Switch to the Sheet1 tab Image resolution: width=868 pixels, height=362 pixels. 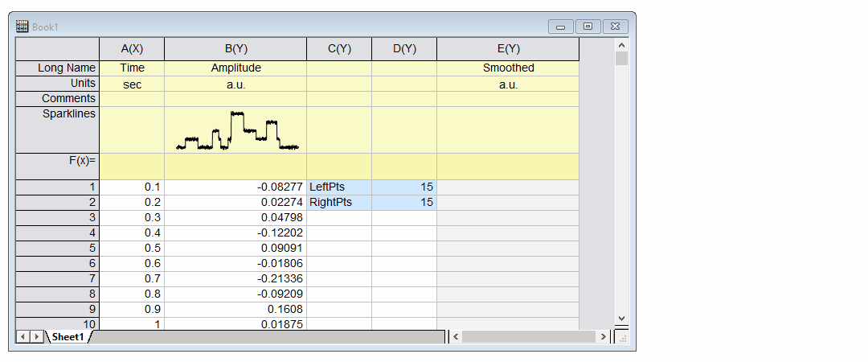[x=68, y=337]
